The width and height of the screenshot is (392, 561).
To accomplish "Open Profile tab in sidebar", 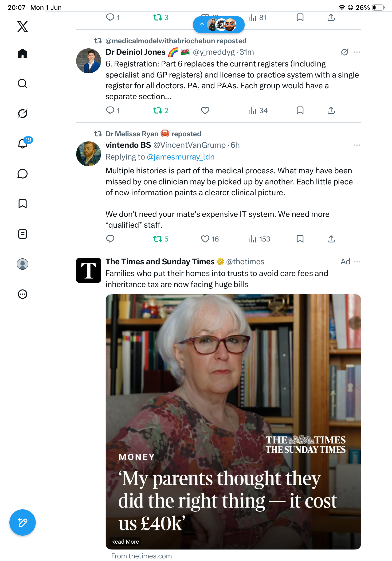I will [x=23, y=264].
